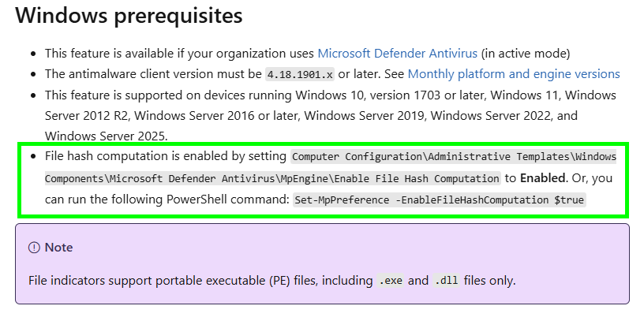Click the .dll code snippet
The width and height of the screenshot is (644, 317).
[447, 280]
